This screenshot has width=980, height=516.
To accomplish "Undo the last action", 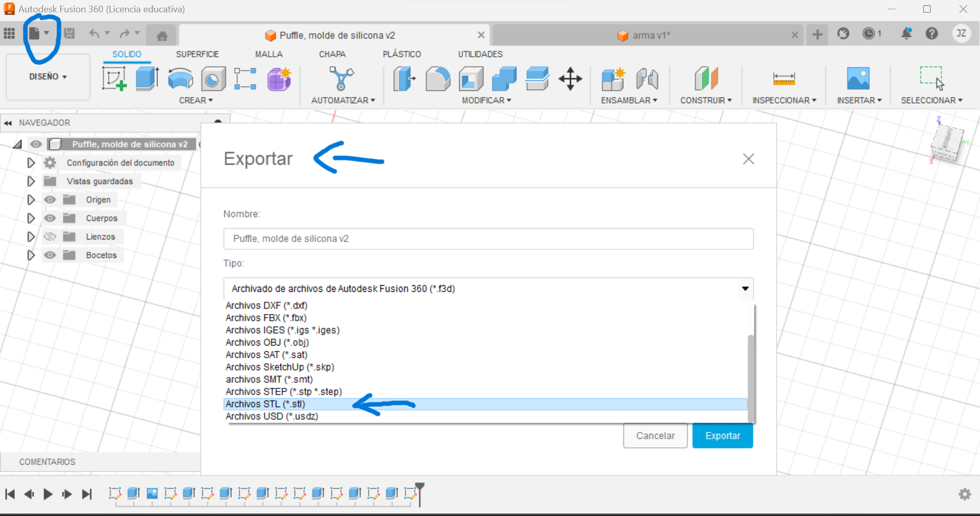I will click(94, 34).
